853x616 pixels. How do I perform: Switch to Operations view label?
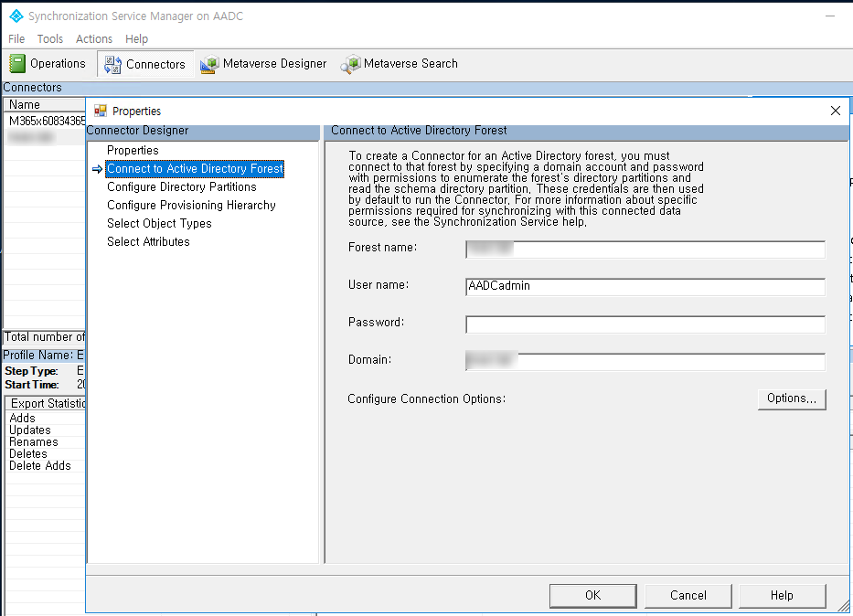pos(58,64)
